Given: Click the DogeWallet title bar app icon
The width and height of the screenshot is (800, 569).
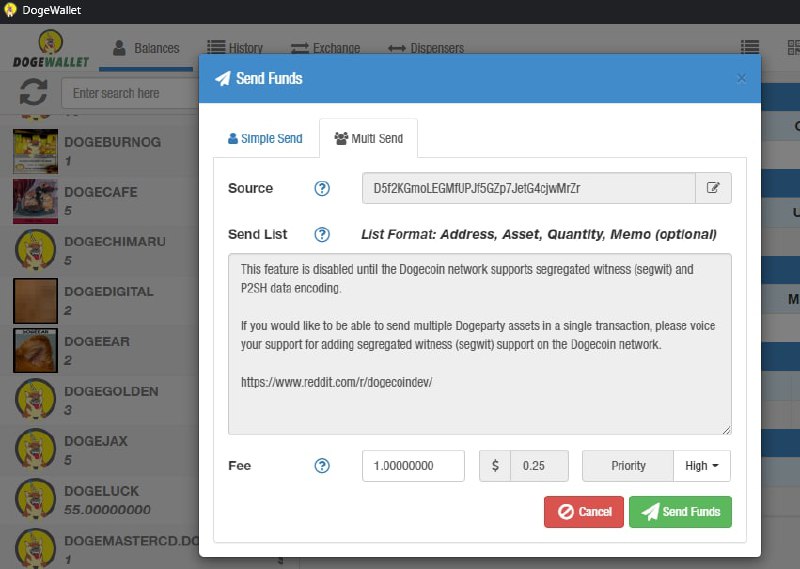Looking at the screenshot, I should tap(10, 10).
